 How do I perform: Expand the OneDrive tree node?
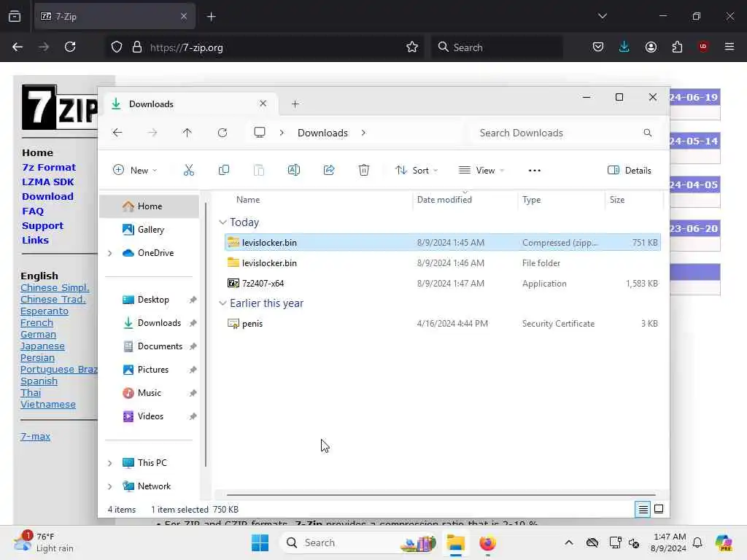[x=110, y=253]
